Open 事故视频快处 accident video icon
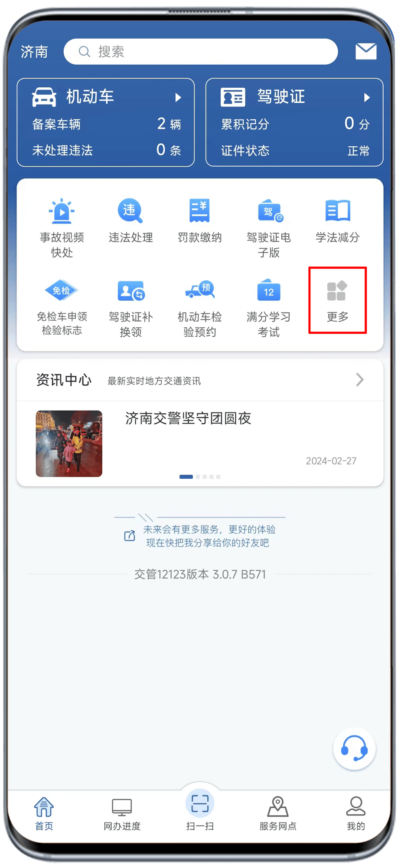401x868 pixels. point(62,211)
